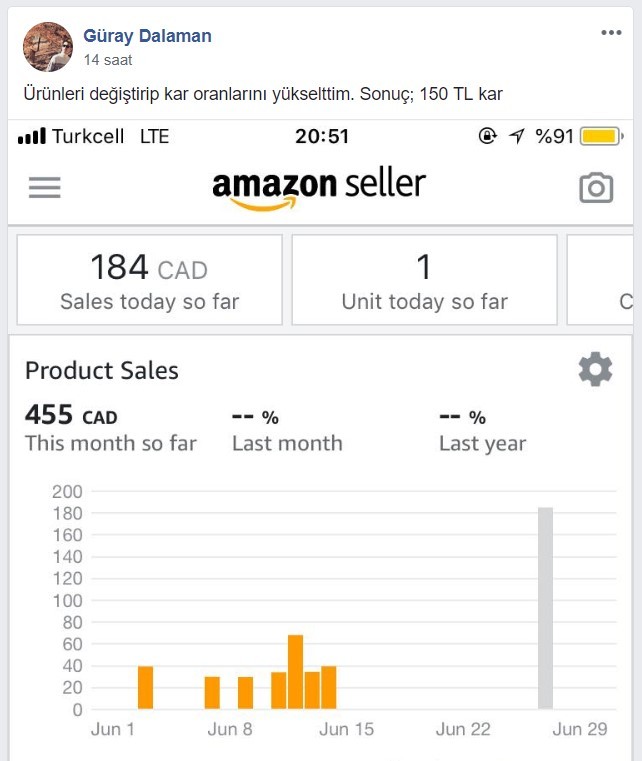Tap the Last month percentage stat
This screenshot has height=761, width=642.
pyautogui.click(x=287, y=430)
